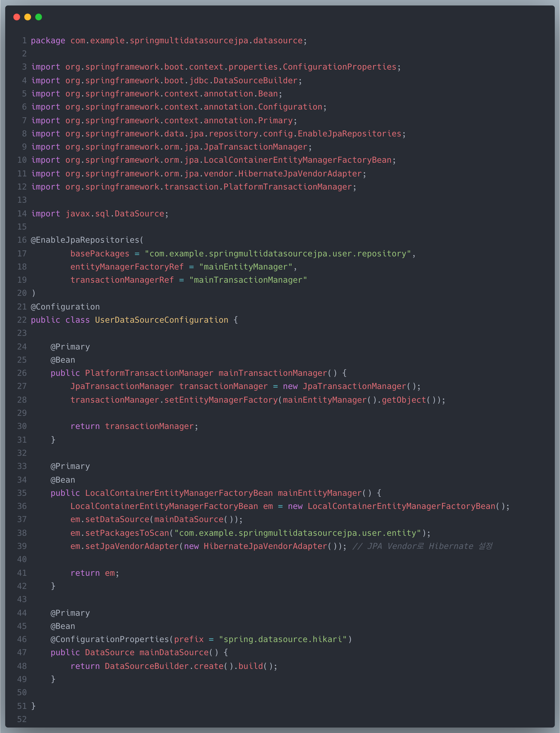Click the return em statement
The width and height of the screenshot is (560, 733).
[95, 573]
